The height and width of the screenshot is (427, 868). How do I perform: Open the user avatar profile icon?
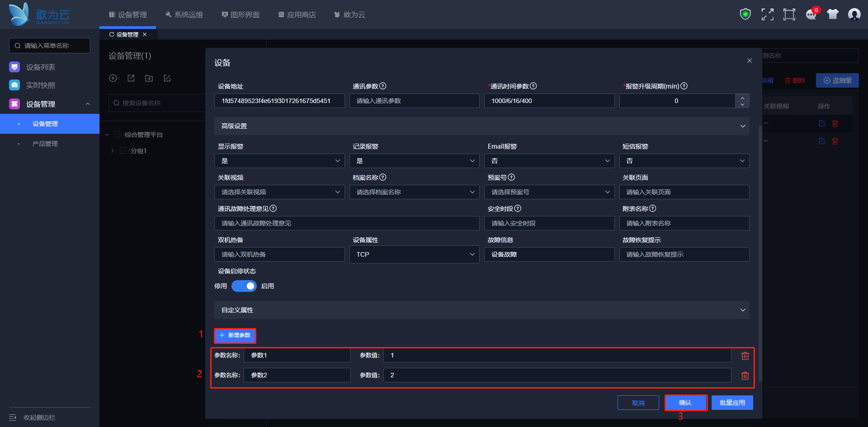point(854,14)
